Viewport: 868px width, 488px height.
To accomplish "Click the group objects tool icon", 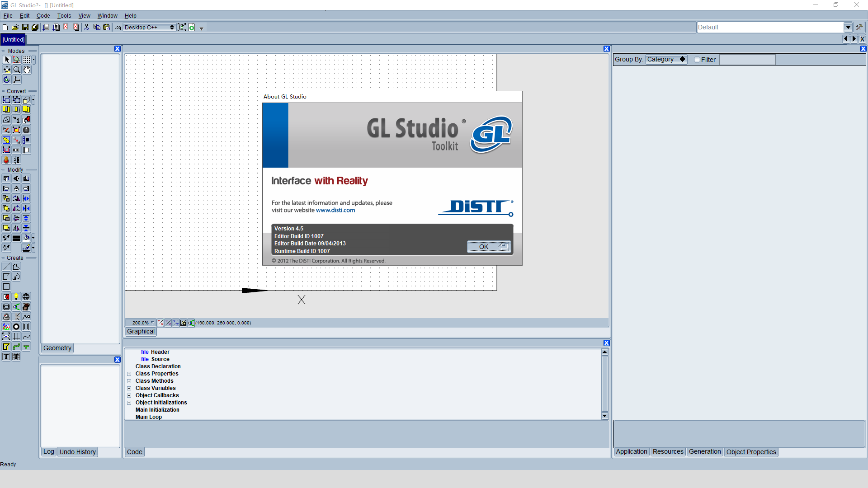I will tap(6, 99).
